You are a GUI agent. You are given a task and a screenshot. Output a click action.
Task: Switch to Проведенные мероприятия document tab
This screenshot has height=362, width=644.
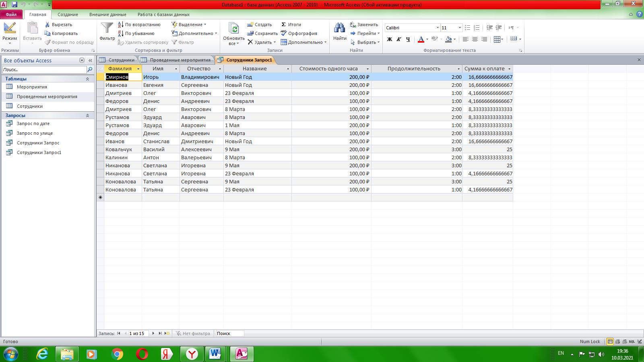(x=176, y=60)
